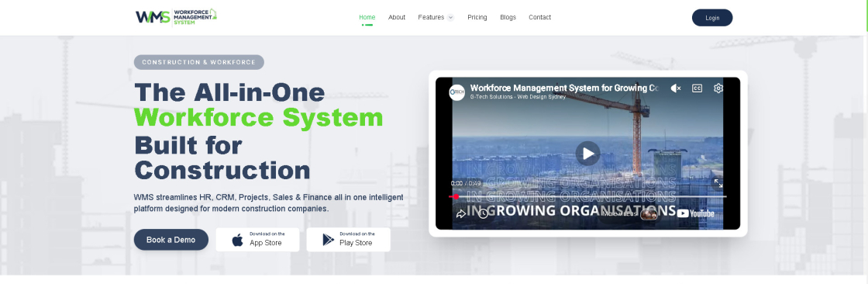The height and width of the screenshot is (284, 868).
Task: Open the About page
Action: 397,17
